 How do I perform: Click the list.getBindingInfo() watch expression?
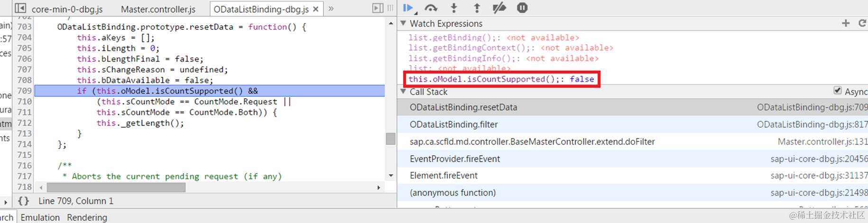pos(504,58)
